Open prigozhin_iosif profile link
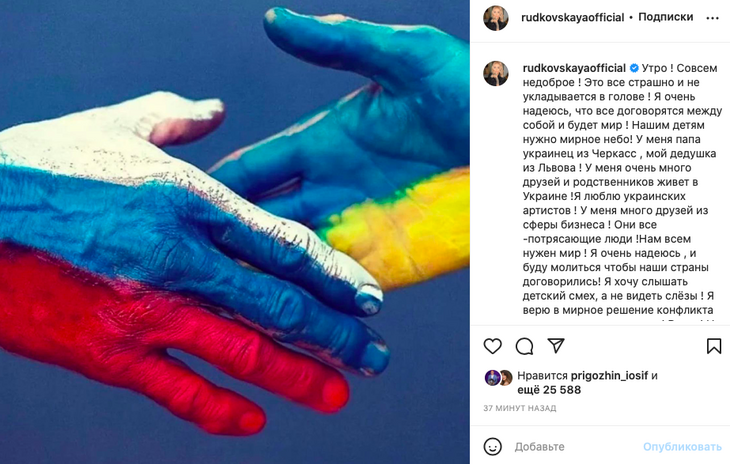 pos(609,376)
